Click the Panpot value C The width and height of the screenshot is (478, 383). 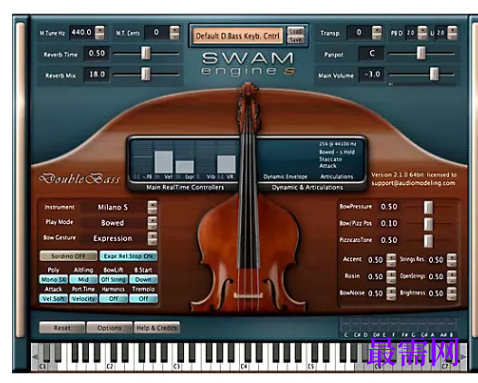pos(372,53)
